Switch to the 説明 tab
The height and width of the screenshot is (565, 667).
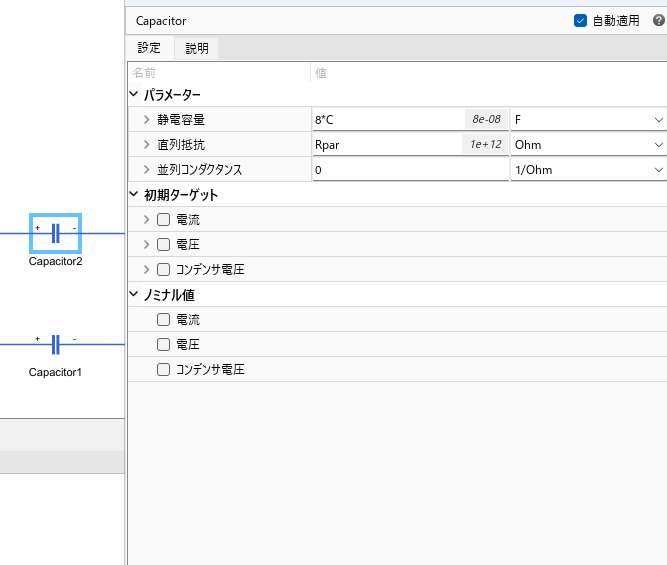[197, 48]
